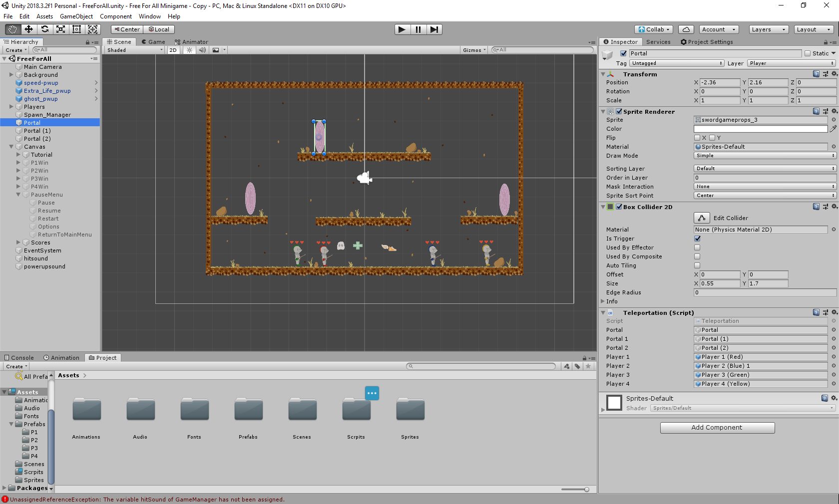Click the Pause button
The width and height of the screenshot is (839, 504).
[x=418, y=29]
